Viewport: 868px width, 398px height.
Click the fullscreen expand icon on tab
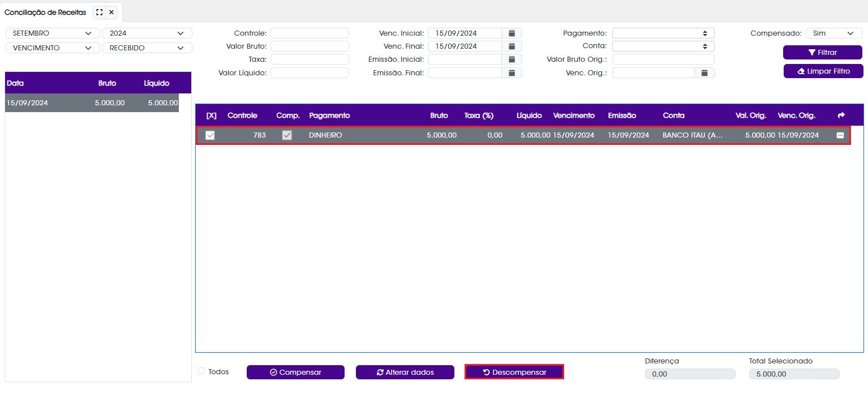click(x=100, y=12)
